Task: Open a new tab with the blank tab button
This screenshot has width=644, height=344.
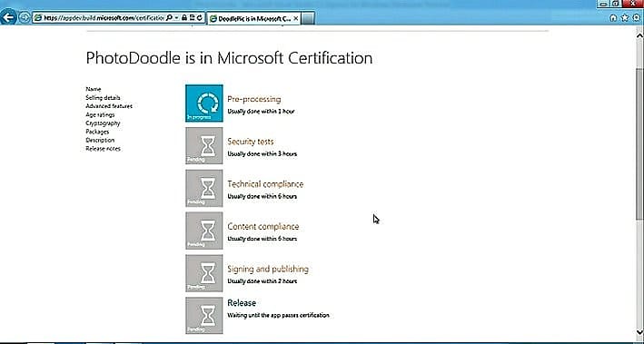Action: click(x=308, y=18)
